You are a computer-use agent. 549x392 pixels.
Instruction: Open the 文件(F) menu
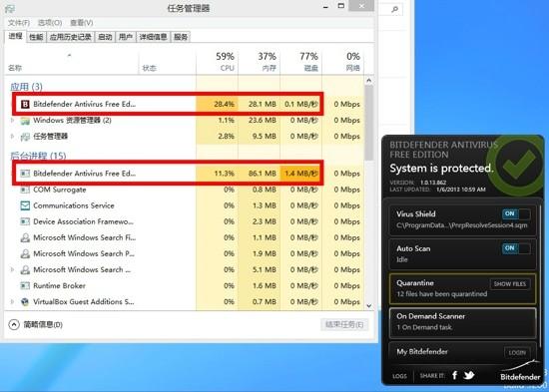click(19, 23)
